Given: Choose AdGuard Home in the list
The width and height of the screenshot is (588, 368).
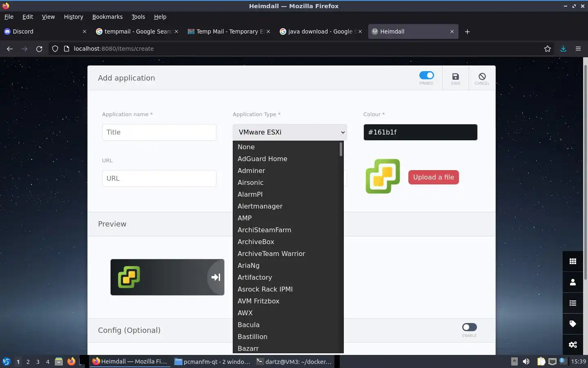Looking at the screenshot, I should tap(286, 159).
